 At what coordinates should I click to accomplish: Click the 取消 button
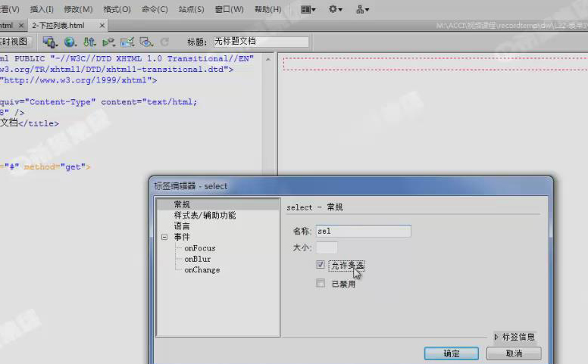[514, 353]
